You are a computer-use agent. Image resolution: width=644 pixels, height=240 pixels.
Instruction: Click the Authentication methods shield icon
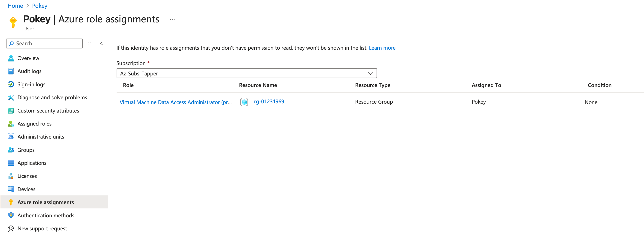pyautogui.click(x=11, y=215)
